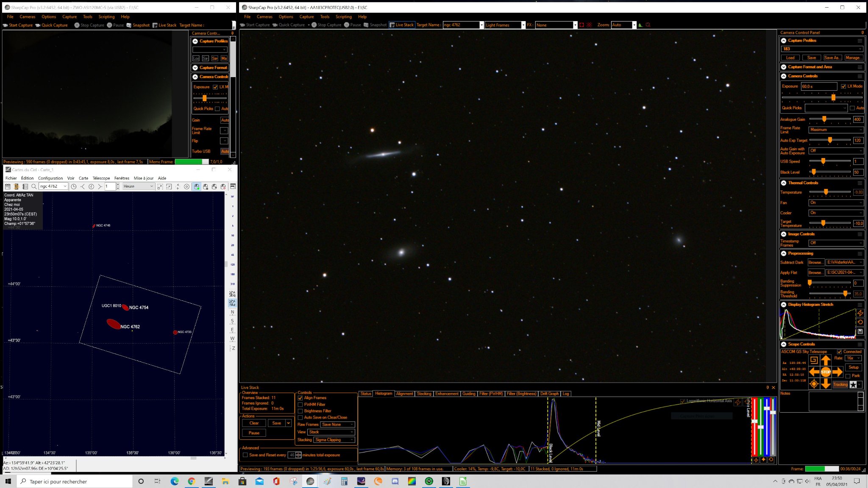Viewport: 868px width, 488px height.
Task: Open the Configuration menu in Cartes du Ciel
Action: pyautogui.click(x=50, y=178)
